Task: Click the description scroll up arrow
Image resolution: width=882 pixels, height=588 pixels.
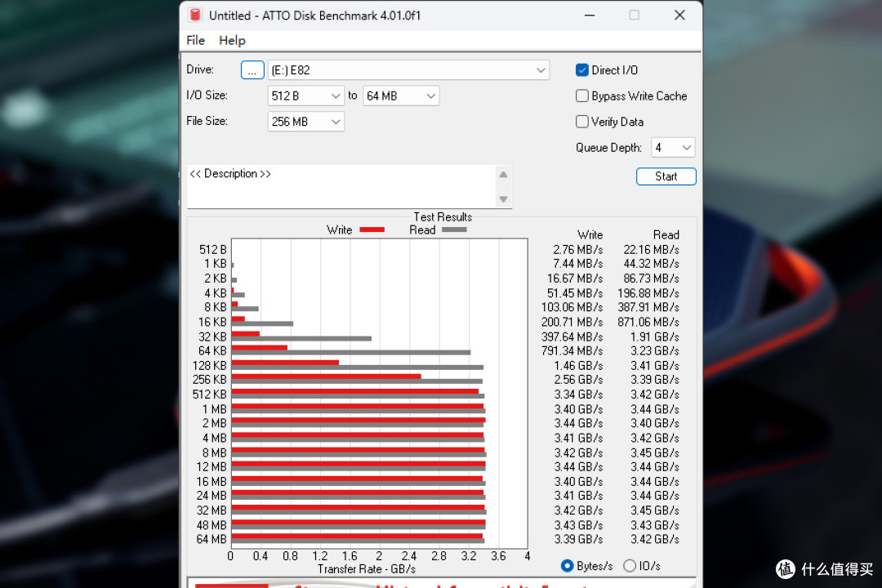Action: (x=503, y=175)
